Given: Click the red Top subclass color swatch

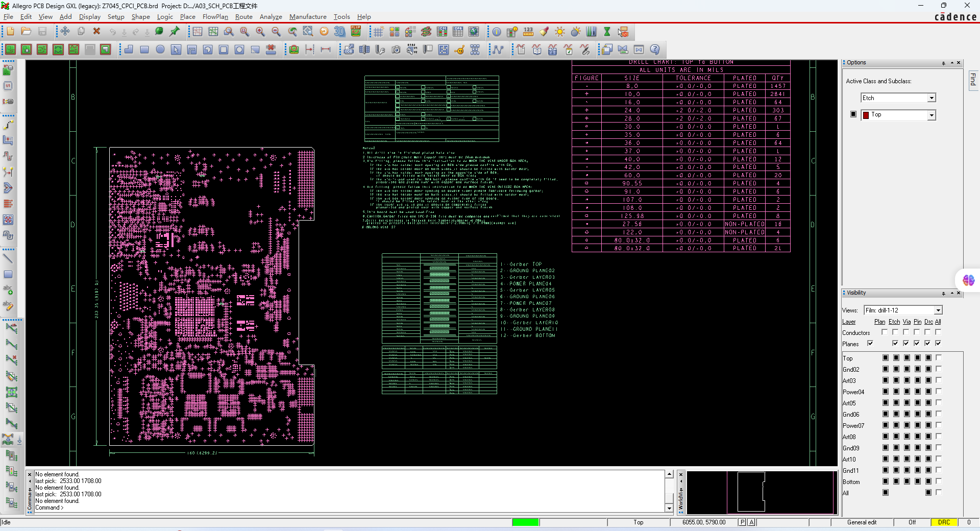Looking at the screenshot, I should point(866,115).
